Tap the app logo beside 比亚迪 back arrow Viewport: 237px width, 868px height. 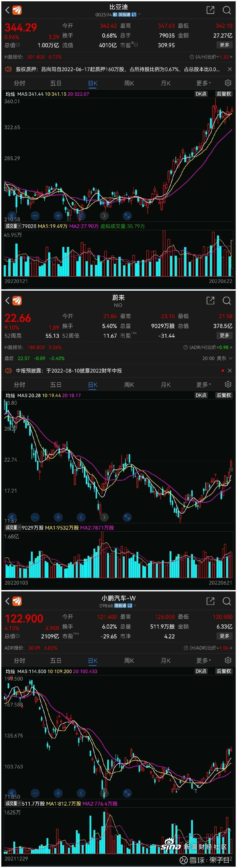click(x=17, y=10)
